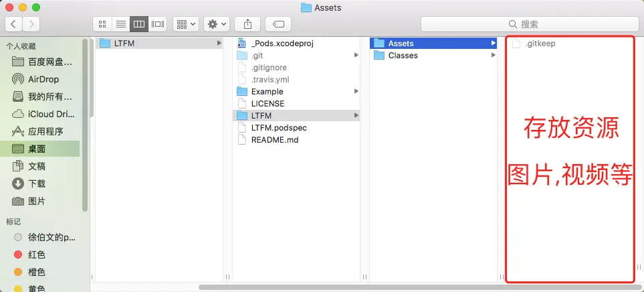Open the gear action menu
644x292 pixels.
point(217,24)
